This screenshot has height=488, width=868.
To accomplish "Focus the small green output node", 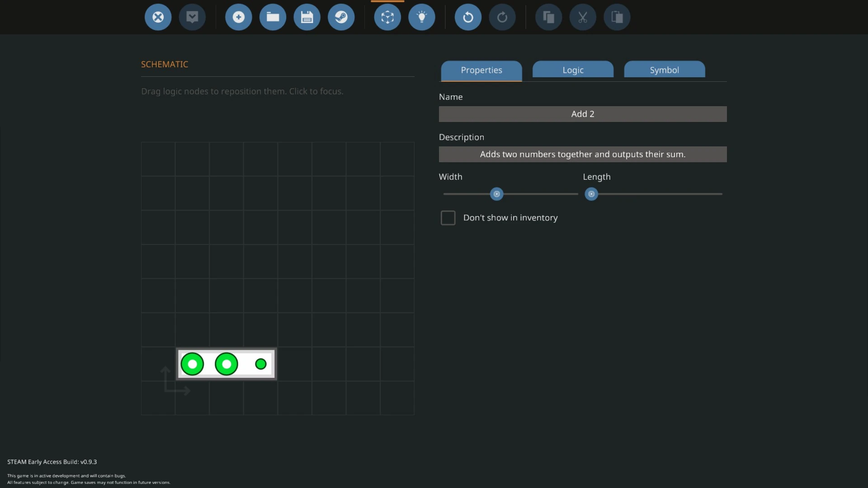I will tap(261, 364).
